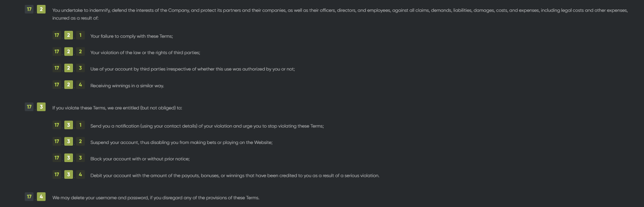Click the indemnify paragraph starting 'You undertake to indemnify'
This screenshot has width=644, height=207.
point(339,10)
